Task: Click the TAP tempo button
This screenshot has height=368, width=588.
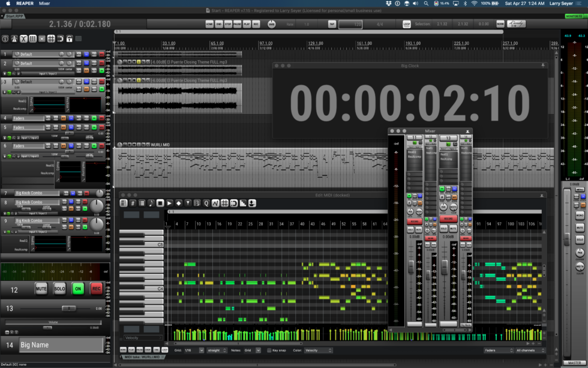Action: 332,24
